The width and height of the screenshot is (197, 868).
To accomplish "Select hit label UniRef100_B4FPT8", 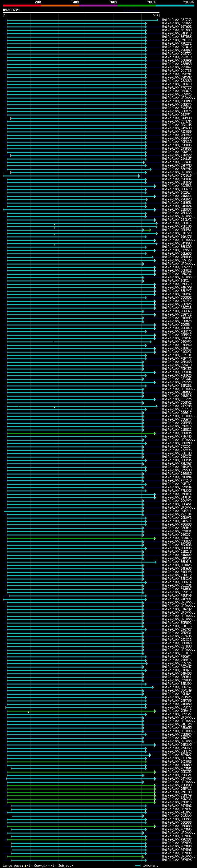I will click(x=177, y=33).
